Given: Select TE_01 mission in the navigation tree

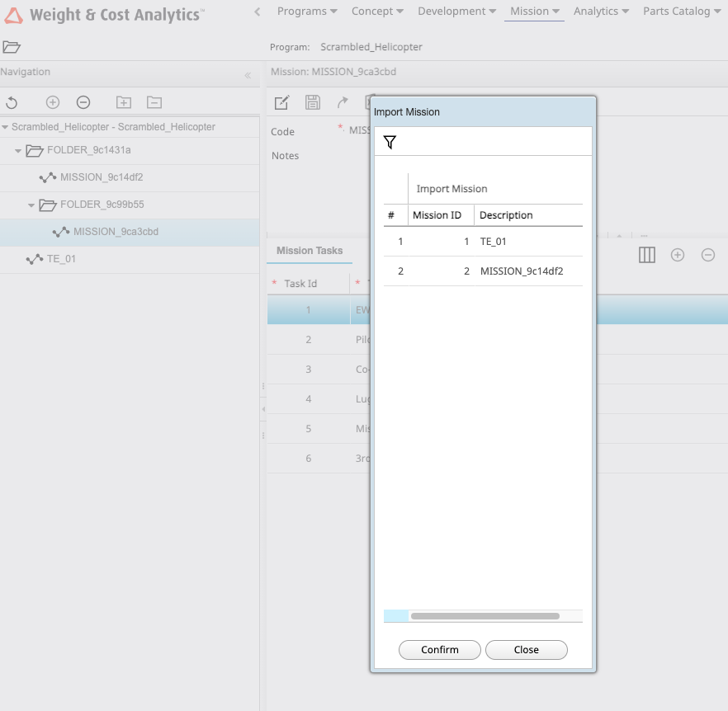Looking at the screenshot, I should (63, 259).
